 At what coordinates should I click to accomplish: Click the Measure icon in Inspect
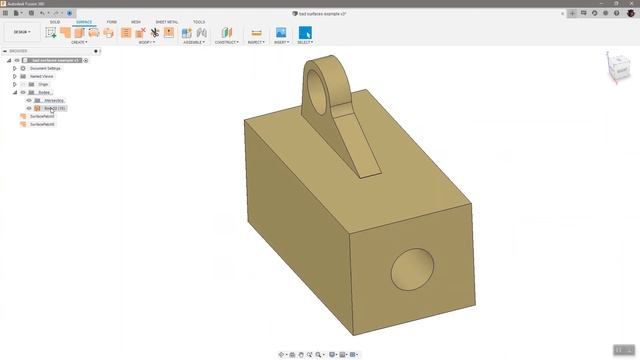(256, 33)
